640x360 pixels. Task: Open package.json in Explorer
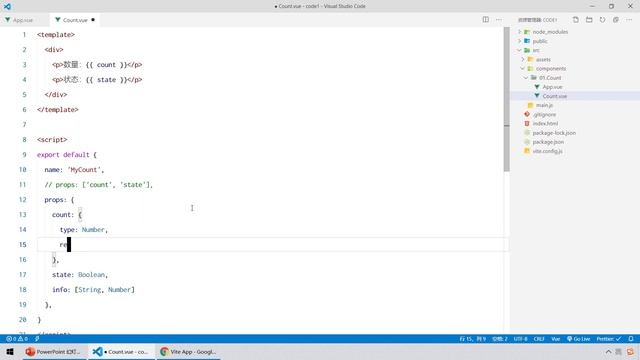(548, 142)
